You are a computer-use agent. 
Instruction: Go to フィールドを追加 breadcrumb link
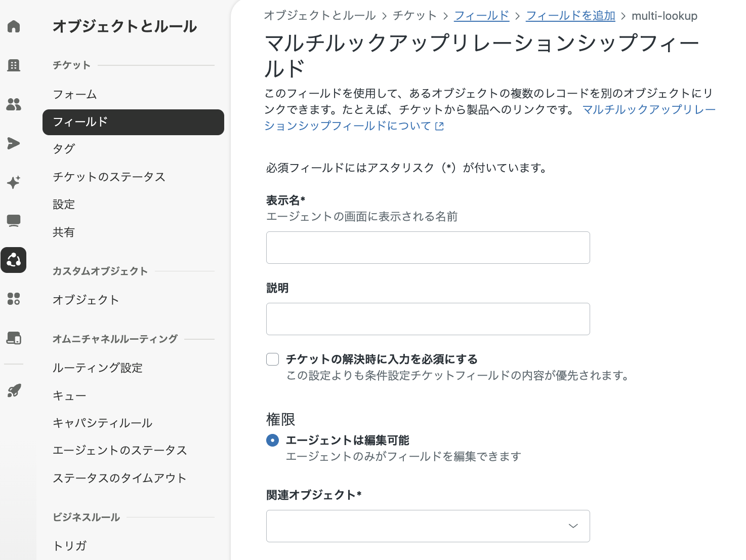(x=570, y=16)
